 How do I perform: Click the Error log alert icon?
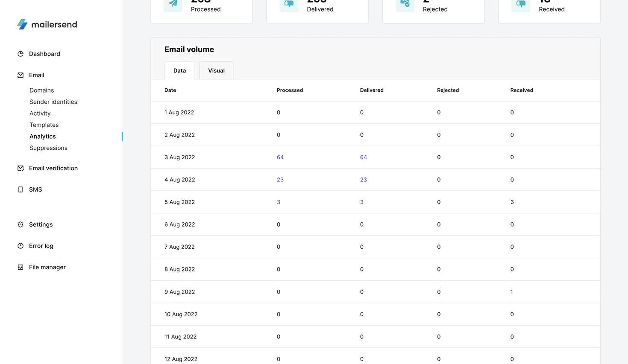[x=21, y=246]
